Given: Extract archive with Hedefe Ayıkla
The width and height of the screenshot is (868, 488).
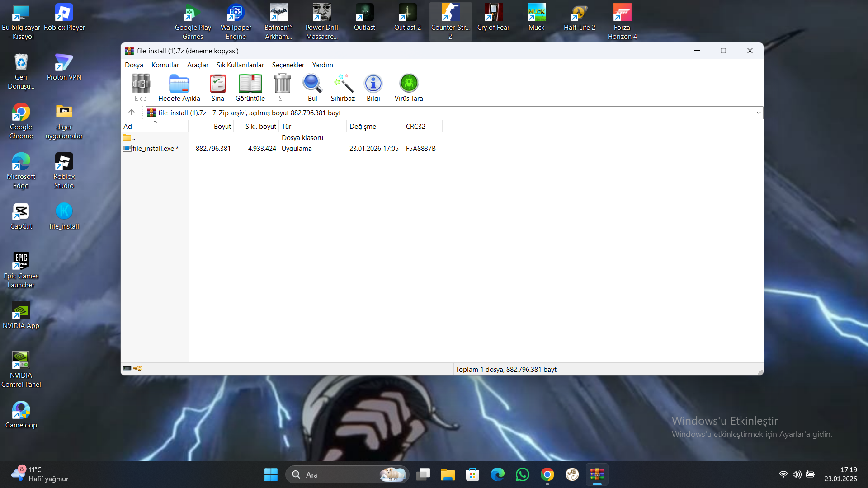Looking at the screenshot, I should [179, 88].
